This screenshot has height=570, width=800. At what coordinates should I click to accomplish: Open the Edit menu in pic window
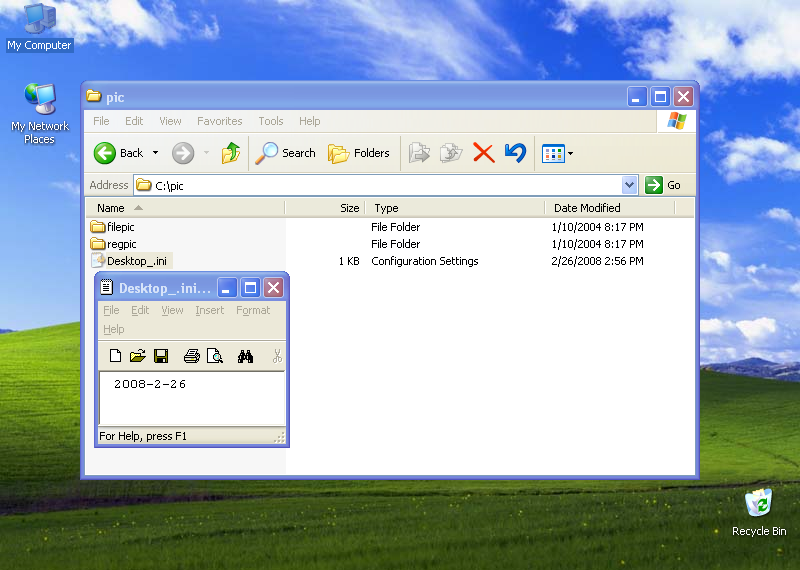point(134,121)
